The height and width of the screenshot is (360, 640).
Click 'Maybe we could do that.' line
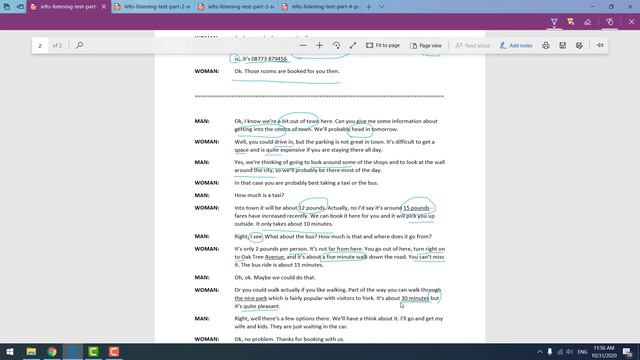click(285, 278)
